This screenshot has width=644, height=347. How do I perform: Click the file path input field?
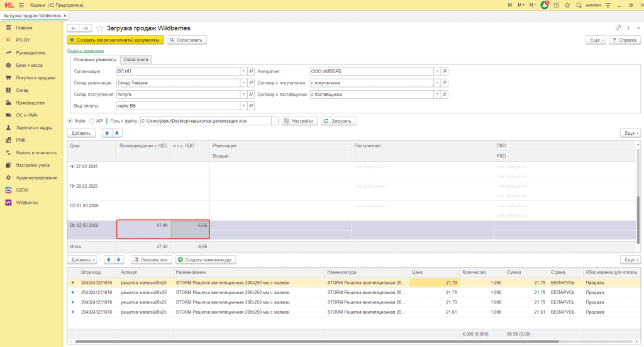(206, 122)
